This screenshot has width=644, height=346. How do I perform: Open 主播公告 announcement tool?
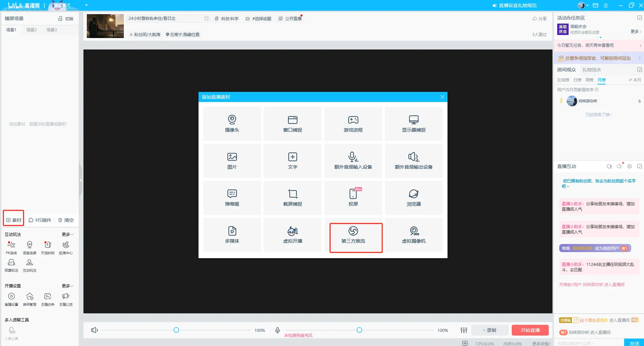pos(66,299)
